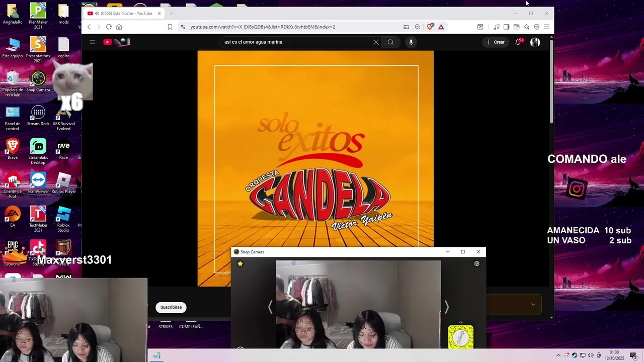The image size is (644, 362).
Task: Toggle the browser sidebar panel
Action: 506,27
